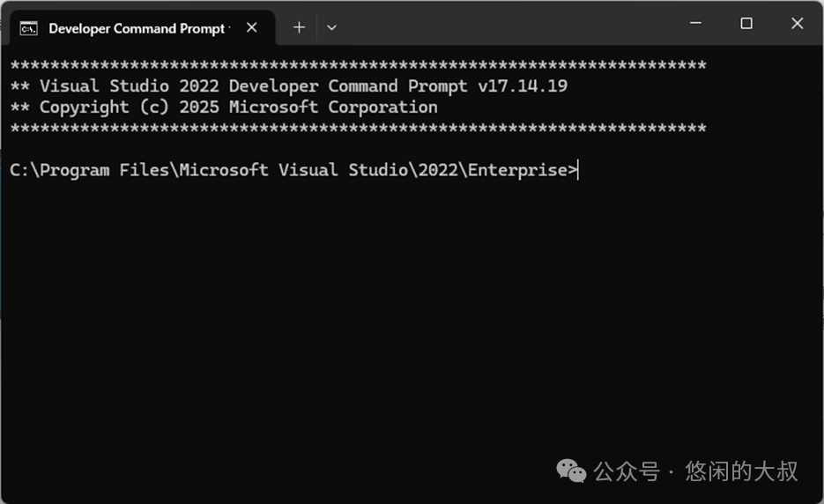
Task: Click the word "Enterprise" in the prompt
Action: (516, 170)
